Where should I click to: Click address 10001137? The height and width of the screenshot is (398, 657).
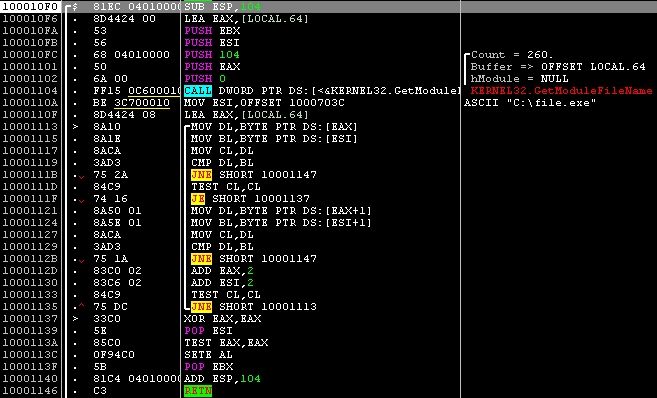click(30, 319)
